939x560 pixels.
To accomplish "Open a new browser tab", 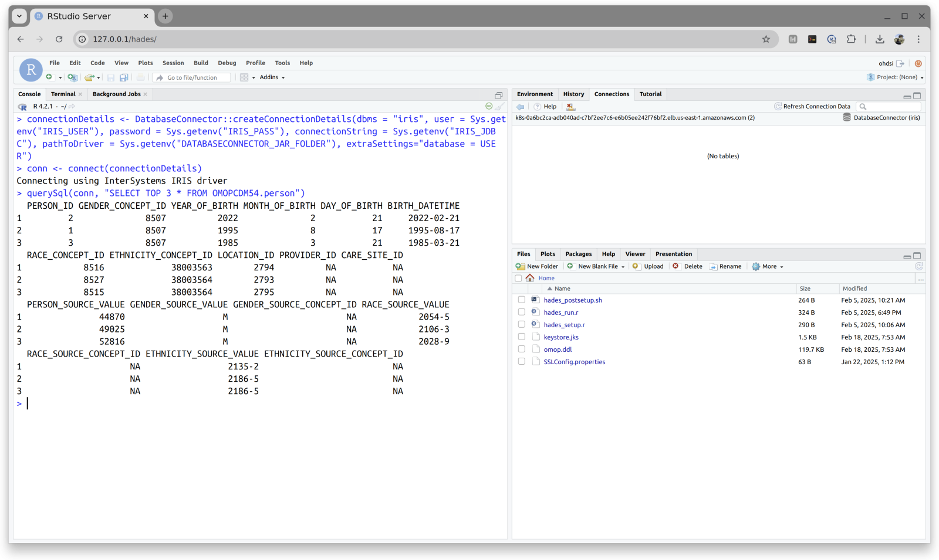I will 165,16.
